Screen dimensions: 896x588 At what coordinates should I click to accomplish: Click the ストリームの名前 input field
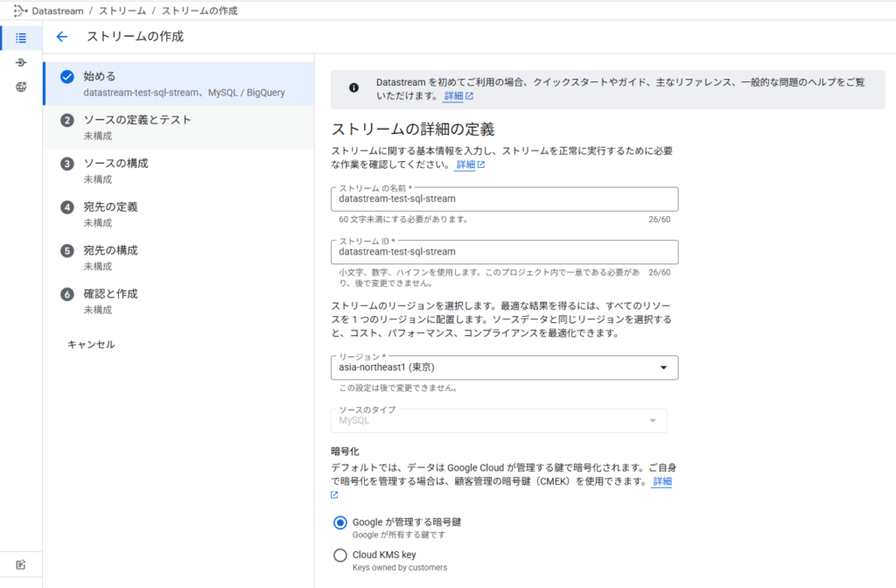coord(504,199)
